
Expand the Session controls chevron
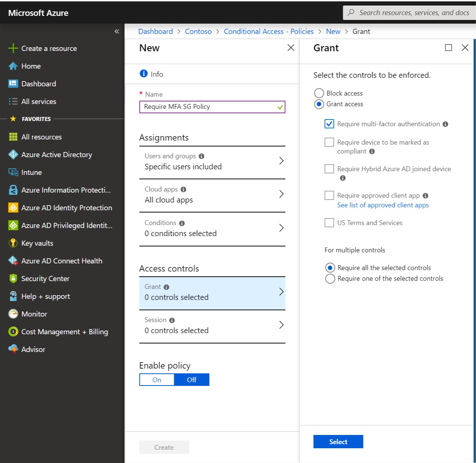(281, 325)
